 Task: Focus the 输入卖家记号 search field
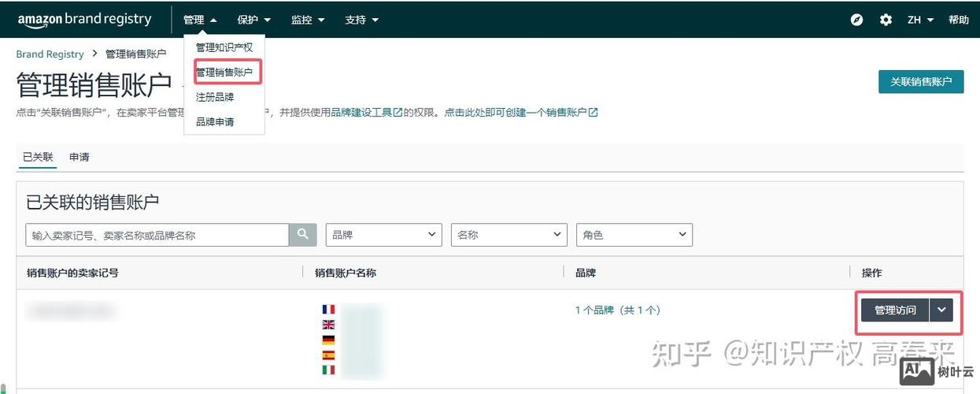[157, 235]
